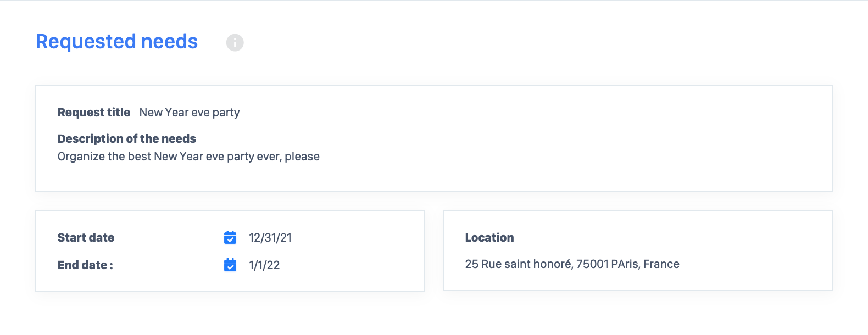This screenshot has width=868, height=335.
Task: Click the Requested needs heading
Action: pyautogui.click(x=116, y=42)
